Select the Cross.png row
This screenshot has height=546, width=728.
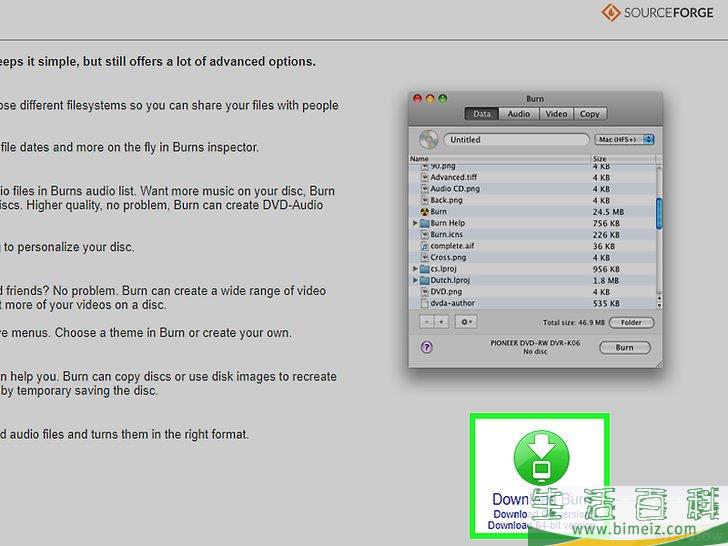click(x=532, y=257)
